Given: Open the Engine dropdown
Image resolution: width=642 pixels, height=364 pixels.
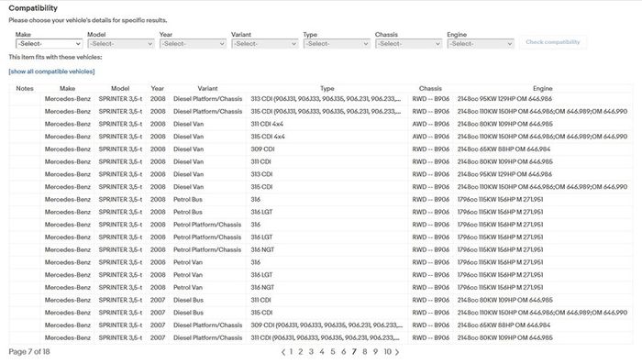Looking at the screenshot, I should (x=481, y=44).
